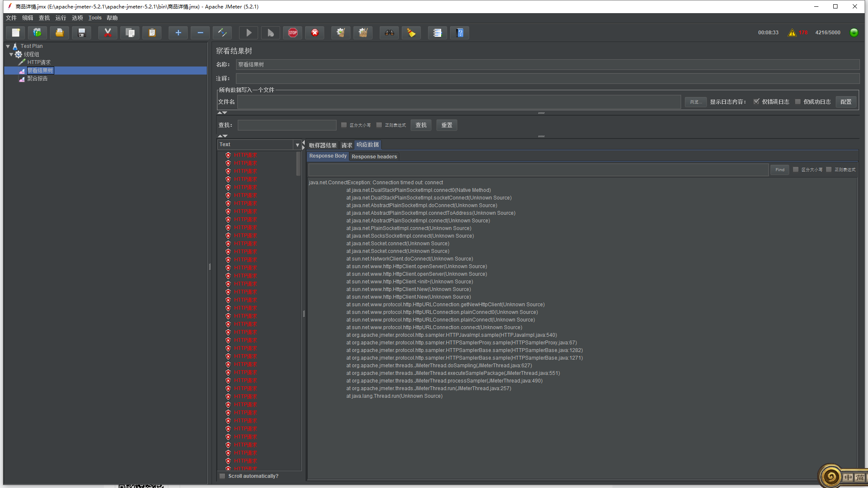This screenshot has width=868, height=488.
Task: Click the 名称 input field
Action: point(548,64)
